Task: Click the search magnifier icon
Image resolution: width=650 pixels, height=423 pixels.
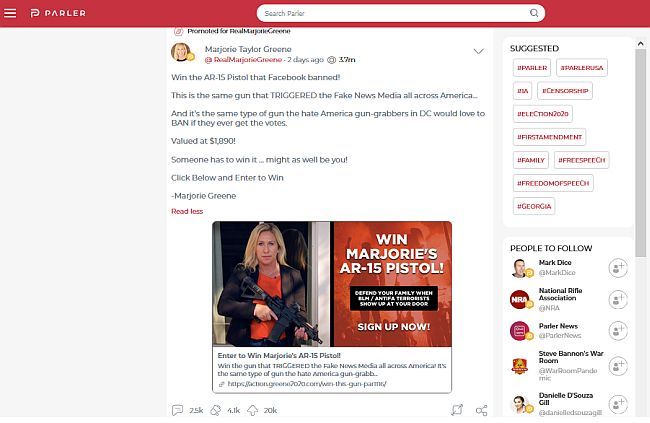Action: point(534,13)
